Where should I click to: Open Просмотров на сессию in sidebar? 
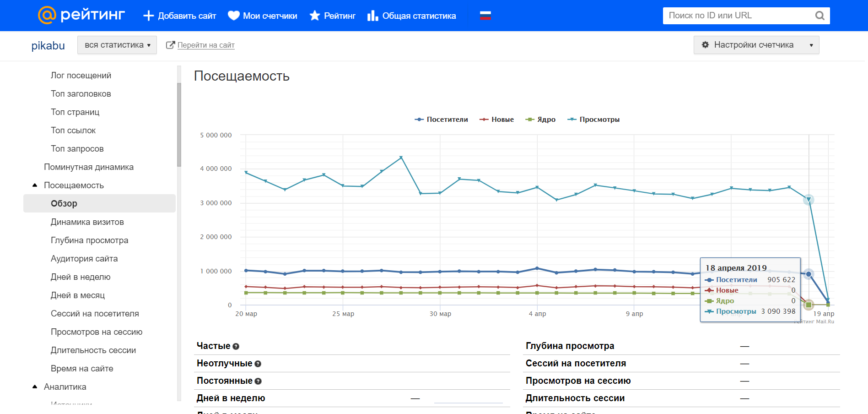click(x=97, y=332)
